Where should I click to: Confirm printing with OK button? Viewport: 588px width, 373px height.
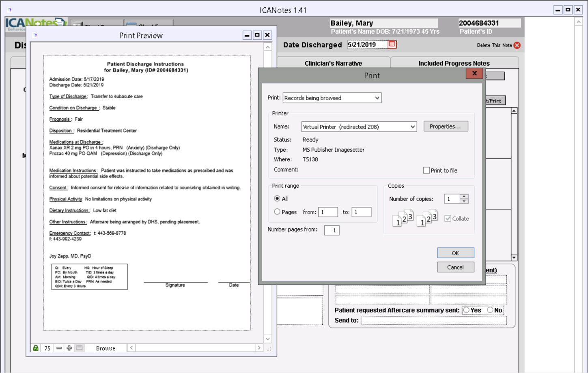[x=455, y=253]
